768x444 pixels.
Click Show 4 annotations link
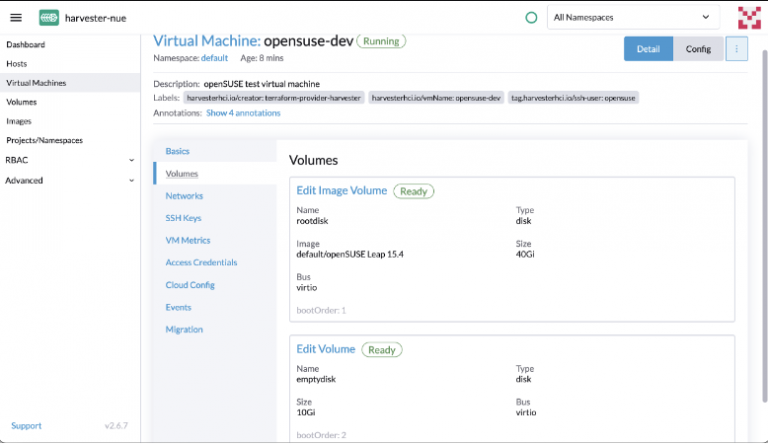coord(243,113)
